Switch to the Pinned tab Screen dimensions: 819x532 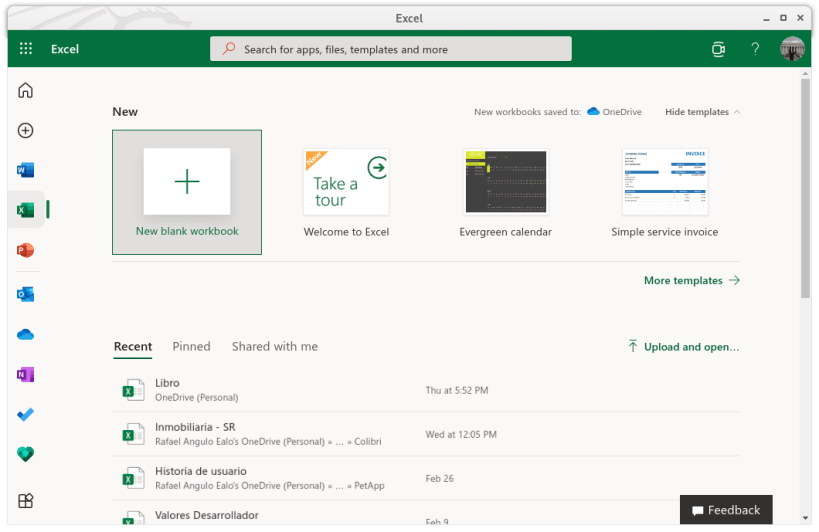pyautogui.click(x=192, y=347)
